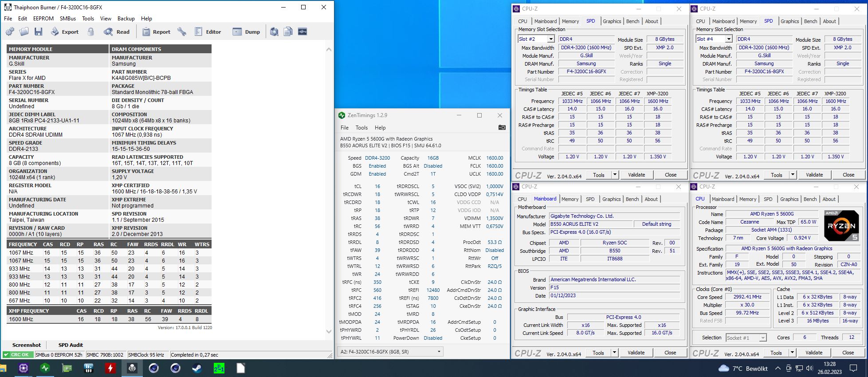This screenshot has width=868, height=377.
Task: Click Close button in CPU-Z processor window
Action: coord(848,353)
